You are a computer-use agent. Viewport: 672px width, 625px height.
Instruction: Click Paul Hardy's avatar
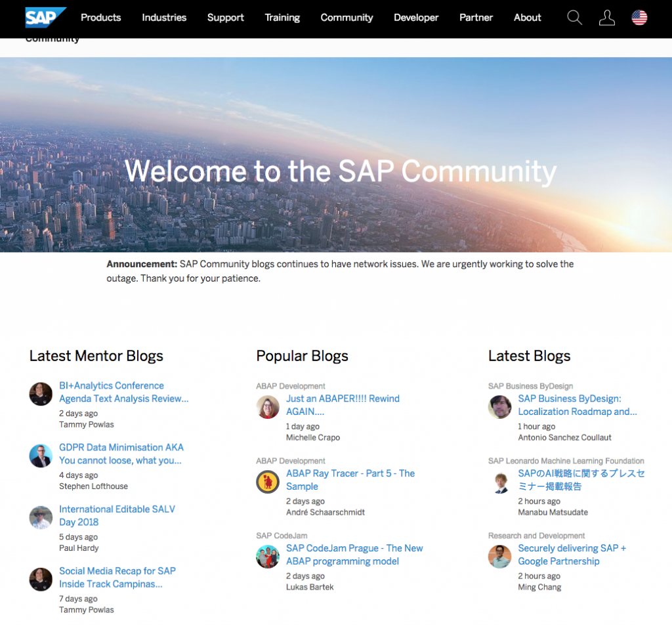click(x=41, y=517)
